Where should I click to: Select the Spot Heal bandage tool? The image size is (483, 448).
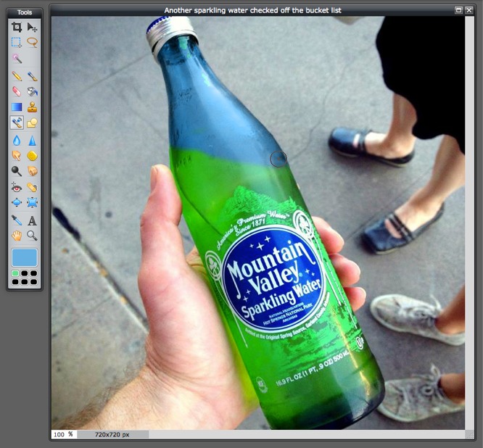32,187
